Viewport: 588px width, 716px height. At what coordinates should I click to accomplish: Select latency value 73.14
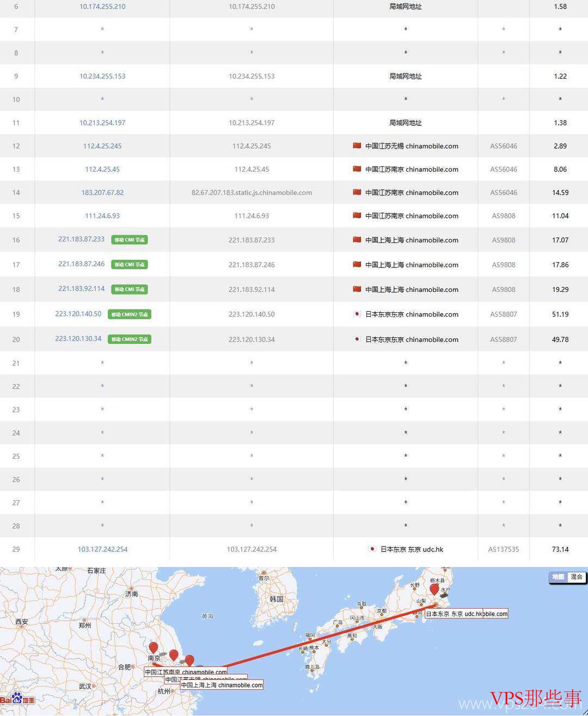point(560,549)
